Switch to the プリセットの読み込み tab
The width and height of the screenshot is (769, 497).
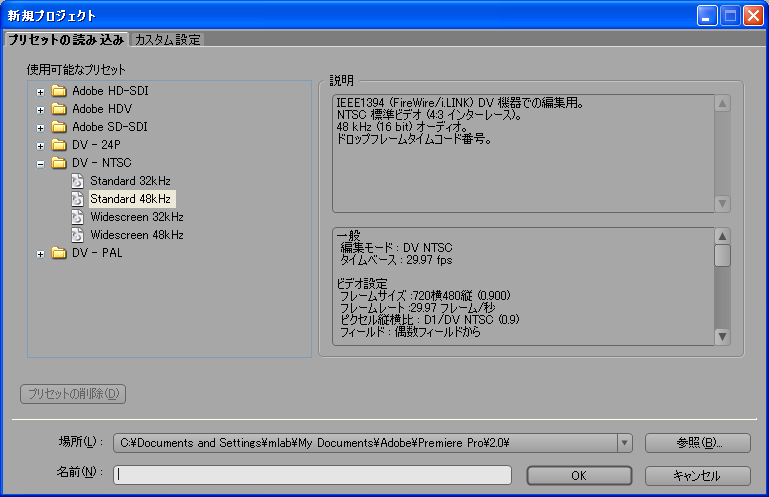66,40
